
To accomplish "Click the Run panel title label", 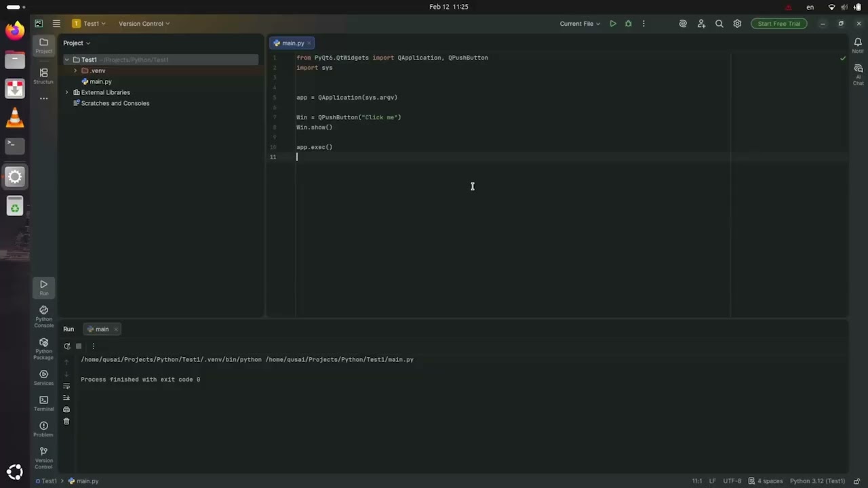I will pos(68,329).
